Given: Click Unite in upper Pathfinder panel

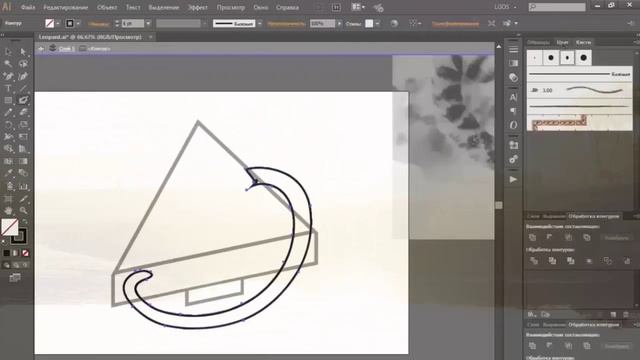Looking at the screenshot, I should click(x=532, y=238).
